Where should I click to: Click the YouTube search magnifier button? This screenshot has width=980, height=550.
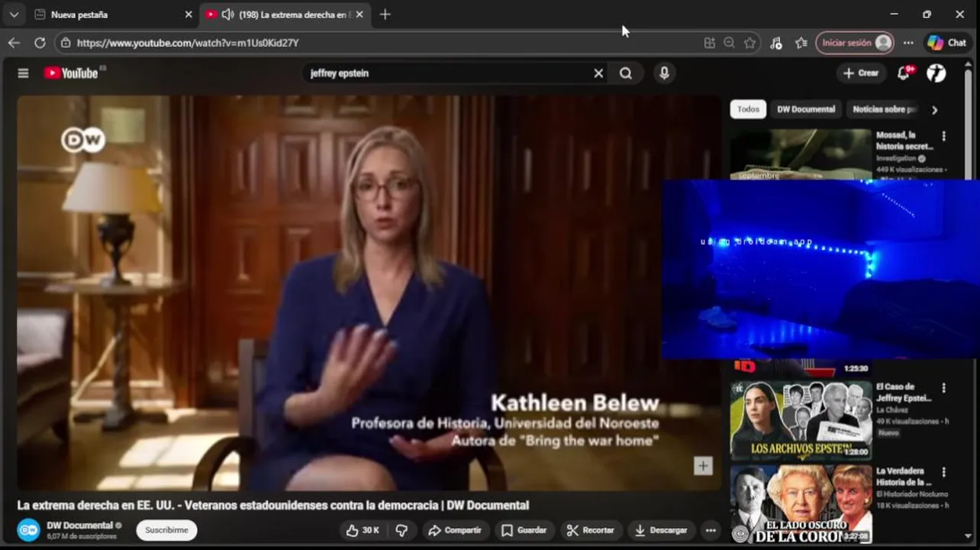[x=626, y=73]
